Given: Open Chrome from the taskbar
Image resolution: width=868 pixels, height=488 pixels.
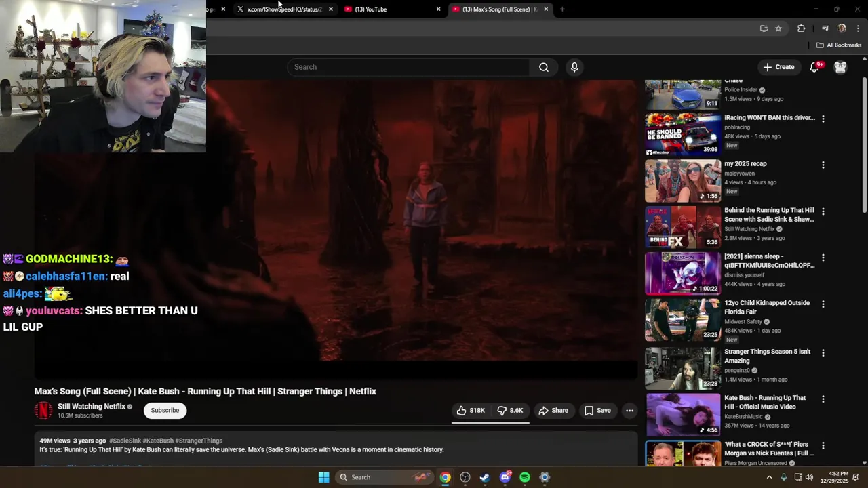Looking at the screenshot, I should click(445, 477).
